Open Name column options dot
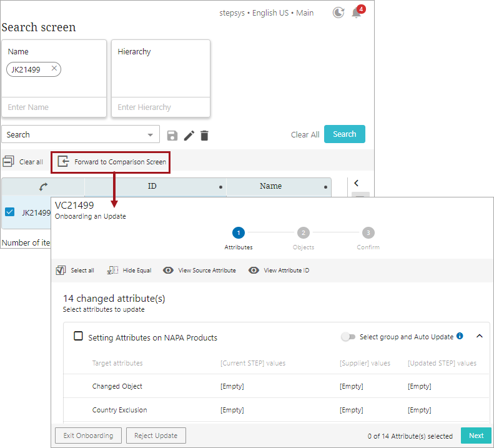Viewport: 494px width, 448px height. tap(325, 187)
